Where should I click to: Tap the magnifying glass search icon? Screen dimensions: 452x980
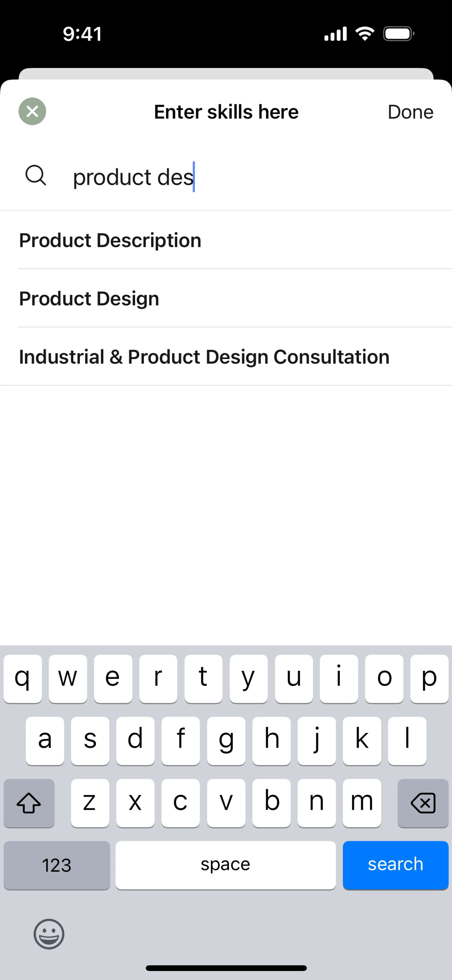pyautogui.click(x=36, y=175)
